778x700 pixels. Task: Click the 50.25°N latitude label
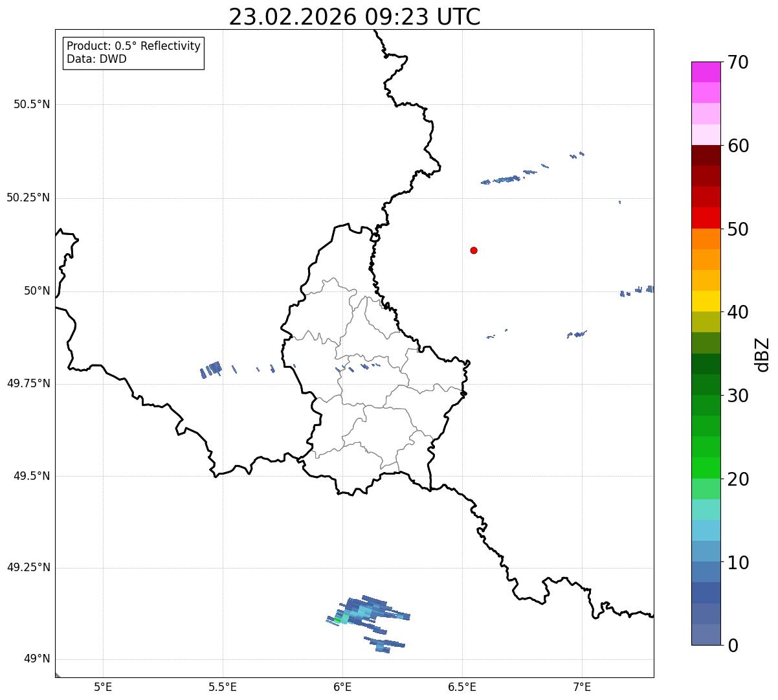(28, 198)
